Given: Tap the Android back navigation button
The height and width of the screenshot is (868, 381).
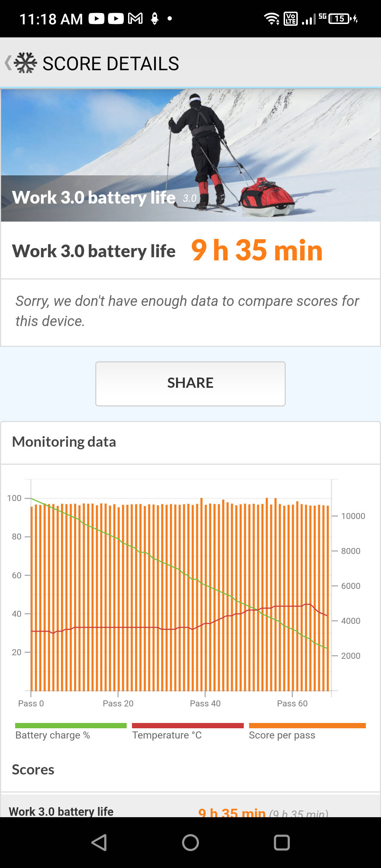Looking at the screenshot, I should coord(99,843).
